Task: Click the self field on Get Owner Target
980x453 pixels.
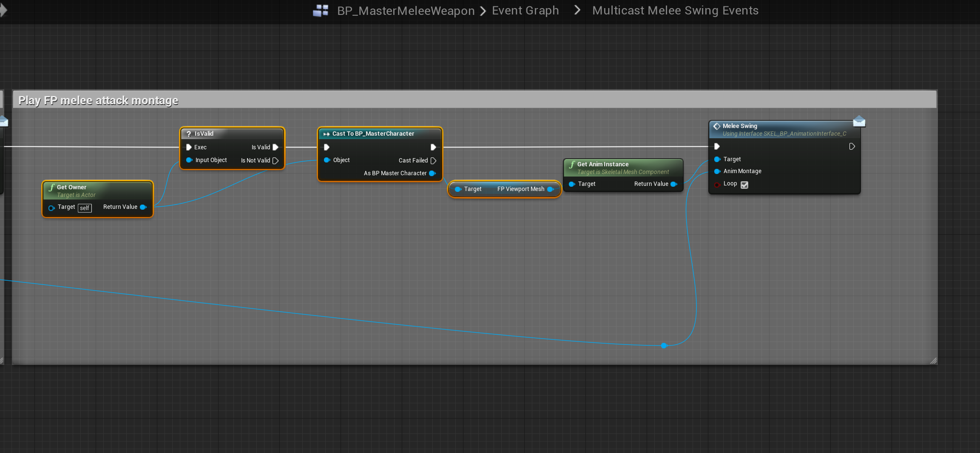Action: pyautogui.click(x=85, y=208)
